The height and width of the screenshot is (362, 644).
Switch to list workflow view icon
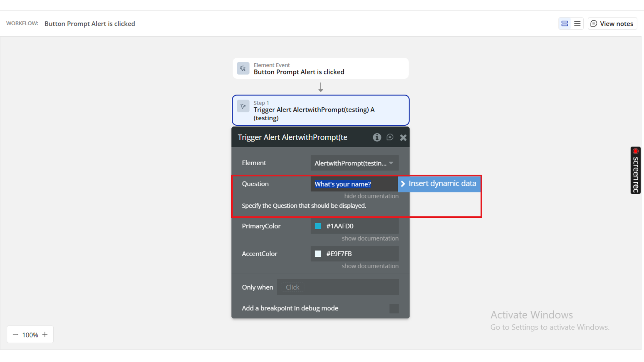577,23
